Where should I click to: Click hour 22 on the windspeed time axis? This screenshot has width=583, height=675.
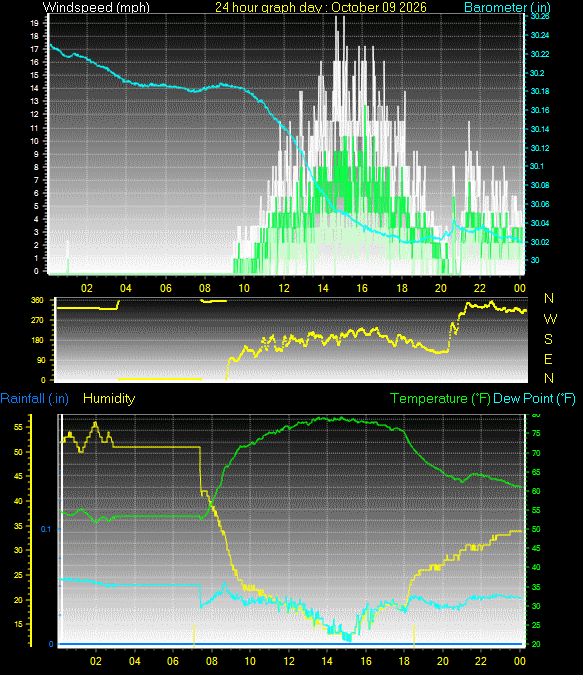[x=480, y=288]
